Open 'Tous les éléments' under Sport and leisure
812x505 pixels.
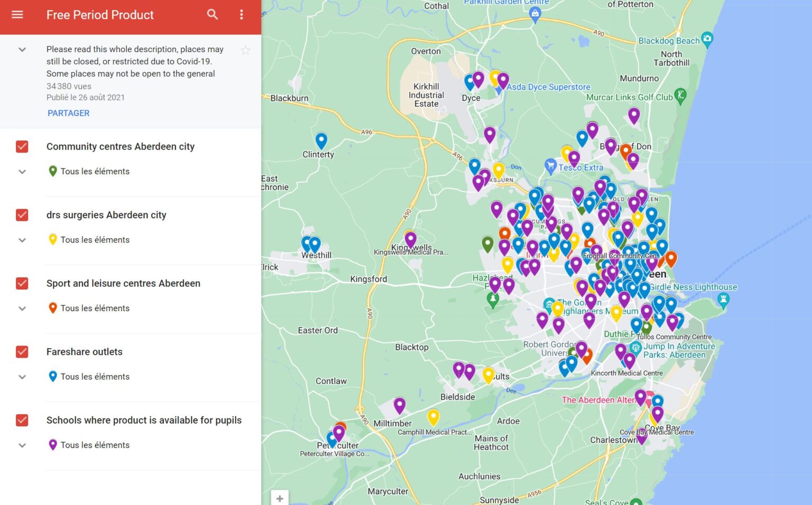tap(95, 308)
